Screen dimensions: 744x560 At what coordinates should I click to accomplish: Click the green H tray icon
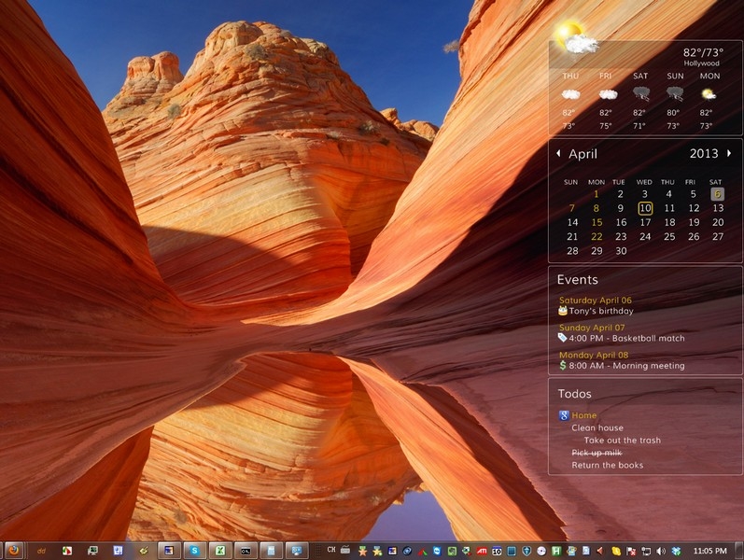click(x=556, y=551)
